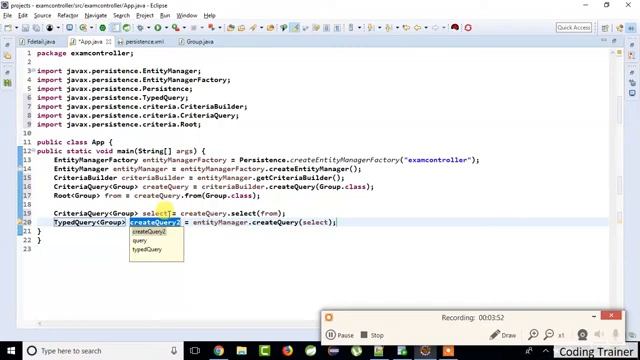The height and width of the screenshot is (360, 640).
Task: Click the taskbar search box
Action: (102, 351)
